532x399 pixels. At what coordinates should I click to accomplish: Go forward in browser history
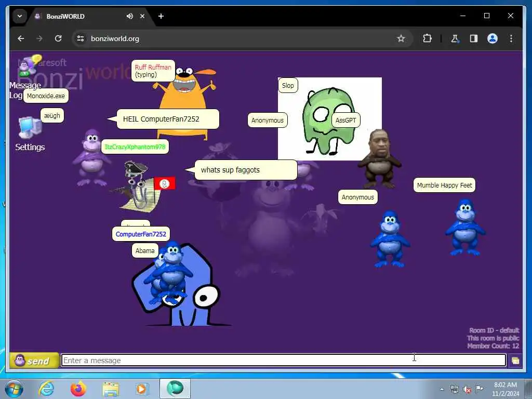39,38
